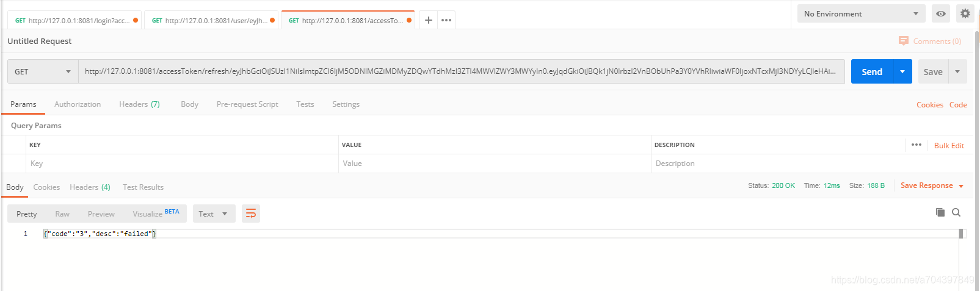
Task: Close the login request tab via orange dot
Action: tap(135, 20)
